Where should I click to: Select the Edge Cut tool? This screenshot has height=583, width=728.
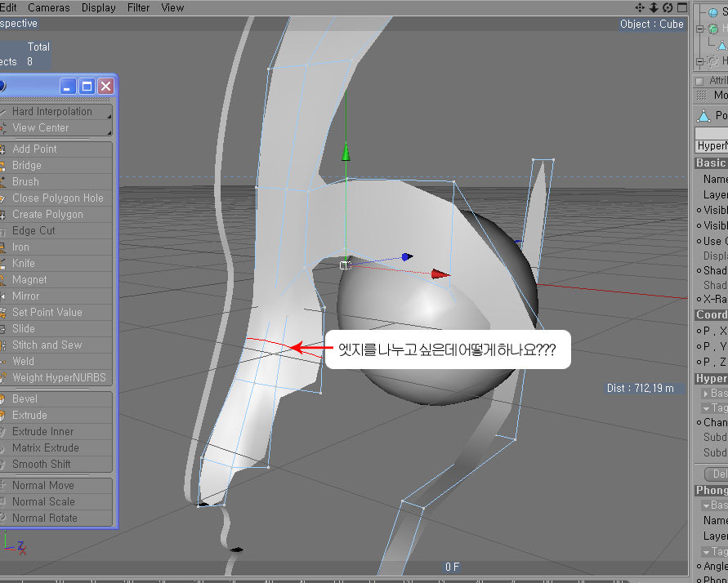click(x=33, y=230)
